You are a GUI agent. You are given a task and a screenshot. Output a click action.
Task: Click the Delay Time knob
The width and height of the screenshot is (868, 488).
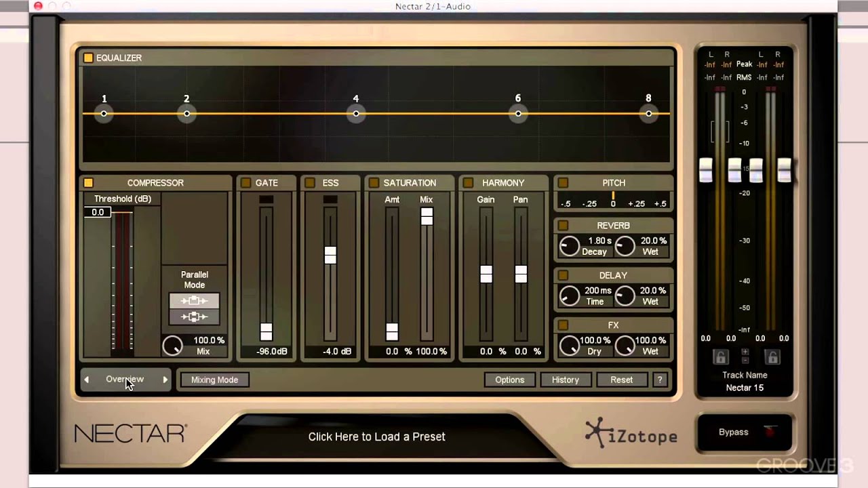pyautogui.click(x=569, y=296)
